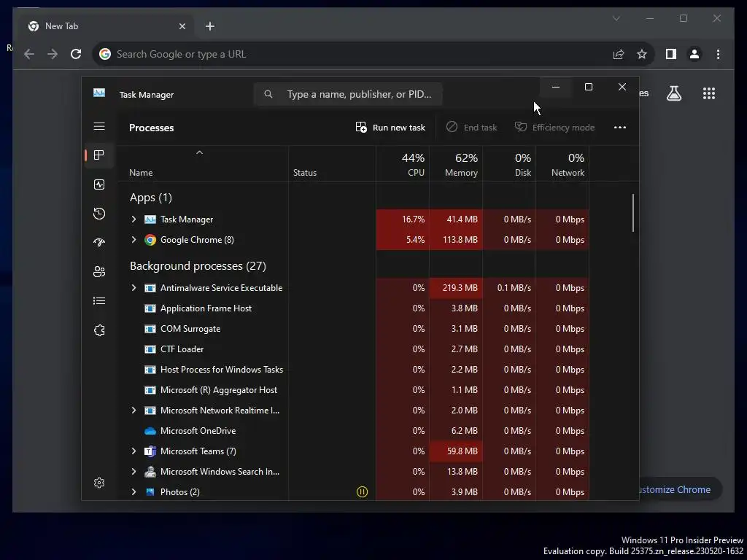
Task: Close the New Tab tab
Action: click(x=182, y=26)
